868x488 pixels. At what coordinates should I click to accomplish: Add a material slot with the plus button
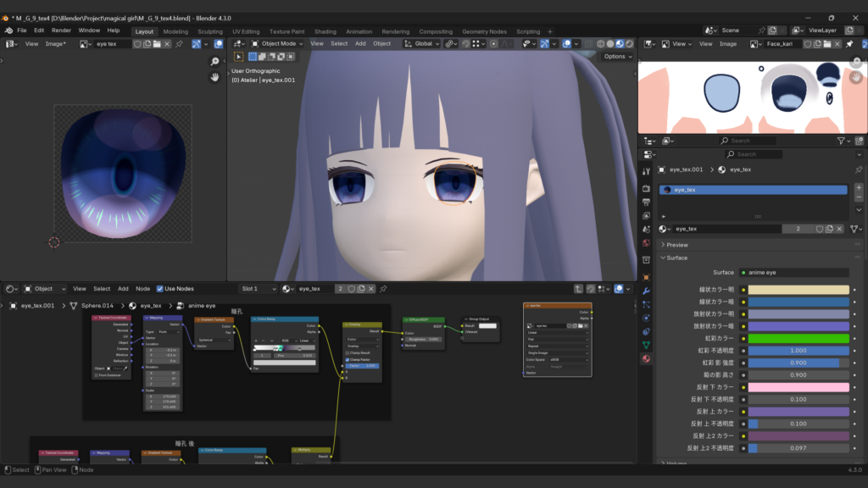pyautogui.click(x=858, y=188)
